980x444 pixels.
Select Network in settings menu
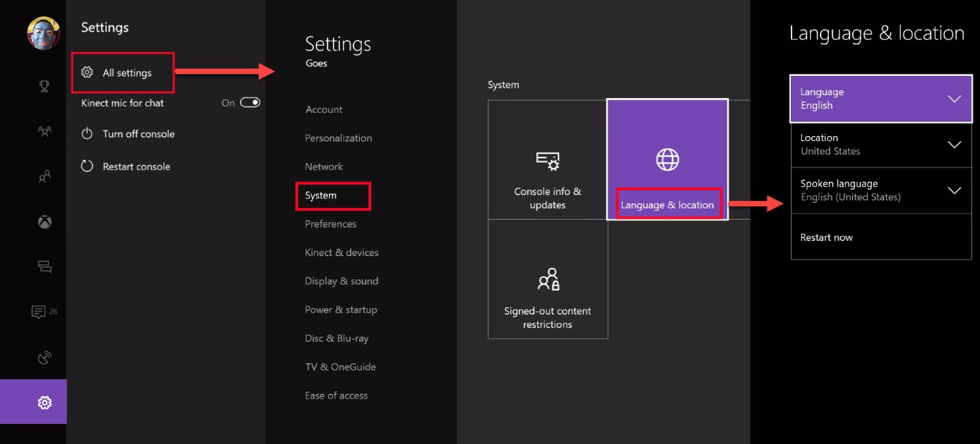(324, 167)
